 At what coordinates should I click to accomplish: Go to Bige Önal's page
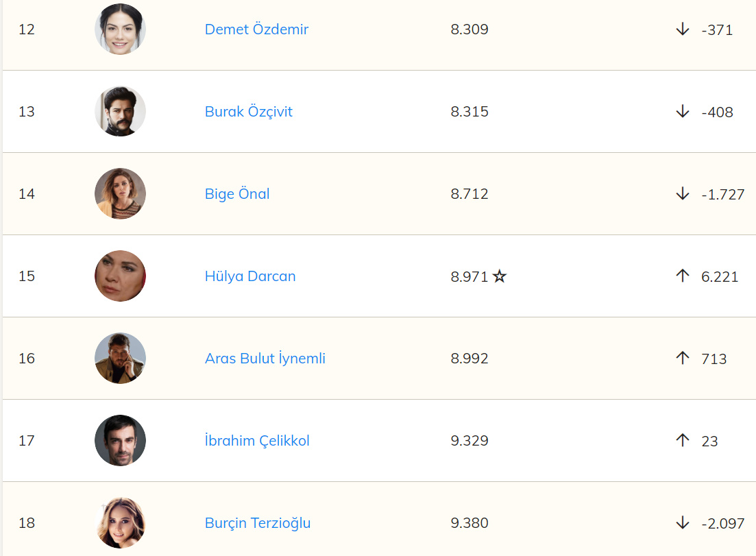(237, 194)
